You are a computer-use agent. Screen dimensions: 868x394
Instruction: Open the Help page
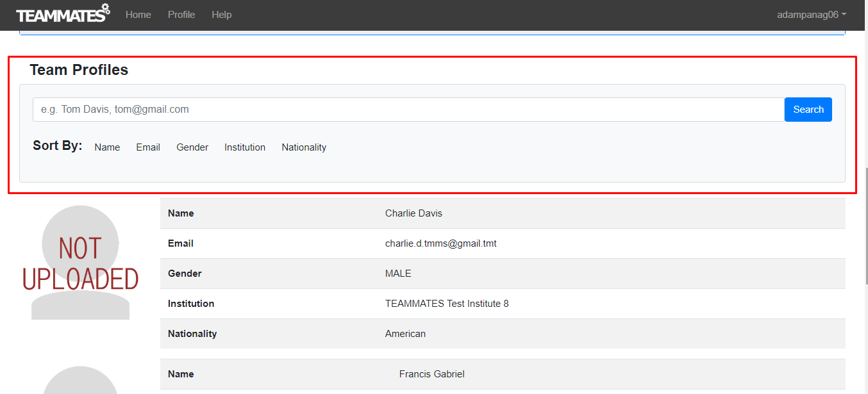(222, 14)
